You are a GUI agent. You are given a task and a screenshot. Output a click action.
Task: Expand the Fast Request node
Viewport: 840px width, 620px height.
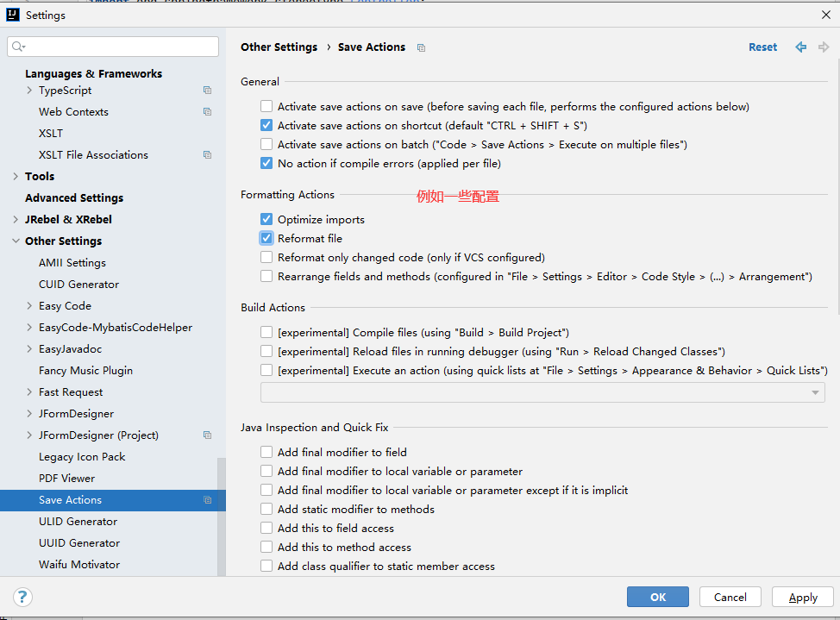[x=29, y=392]
